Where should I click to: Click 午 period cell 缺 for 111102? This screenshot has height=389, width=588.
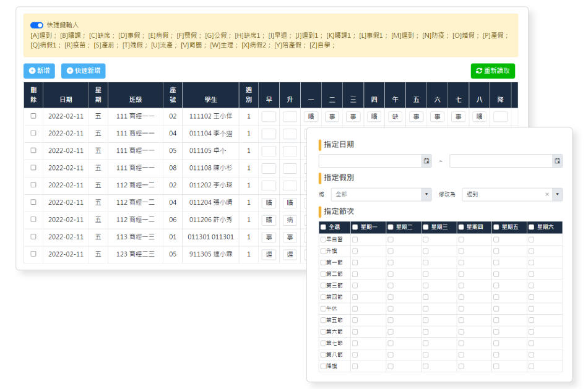tap(396, 116)
